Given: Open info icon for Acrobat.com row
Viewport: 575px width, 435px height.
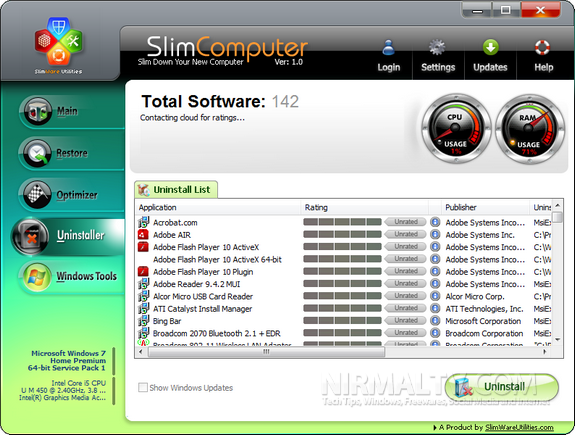Looking at the screenshot, I should pos(435,222).
